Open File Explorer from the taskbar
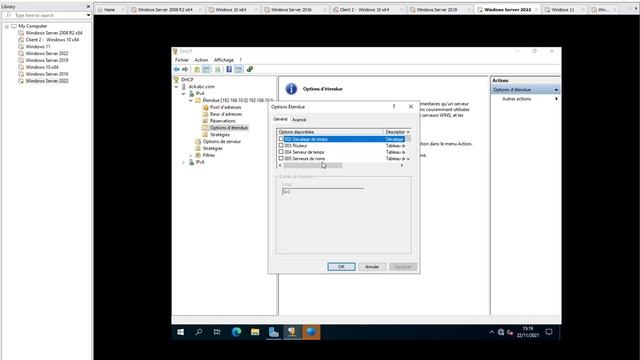Viewport: 640px width, 360px height. click(255, 332)
